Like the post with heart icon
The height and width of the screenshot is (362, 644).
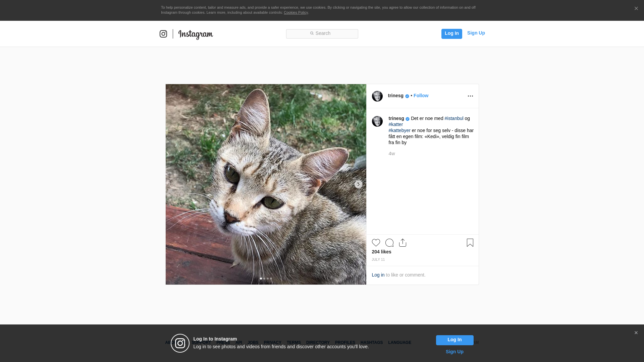[x=376, y=243]
